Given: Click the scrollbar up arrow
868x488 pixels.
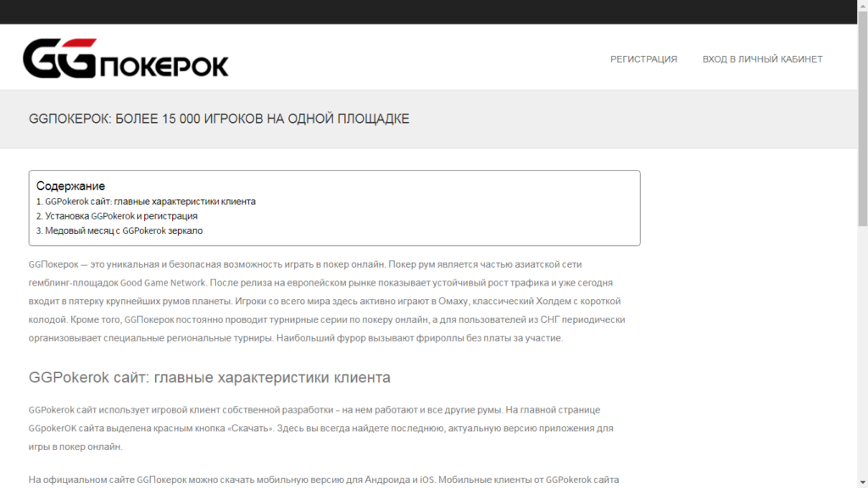Looking at the screenshot, I should 862,6.
